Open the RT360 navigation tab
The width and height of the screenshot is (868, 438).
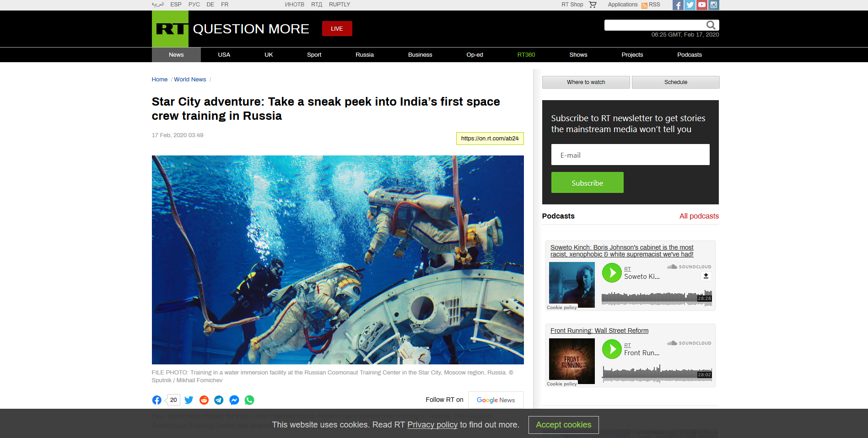526,55
